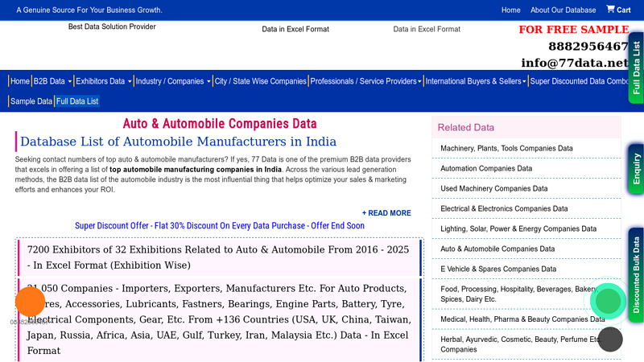
Task: Click the 21,050 Companies importers exporters listing
Action: click(x=220, y=319)
